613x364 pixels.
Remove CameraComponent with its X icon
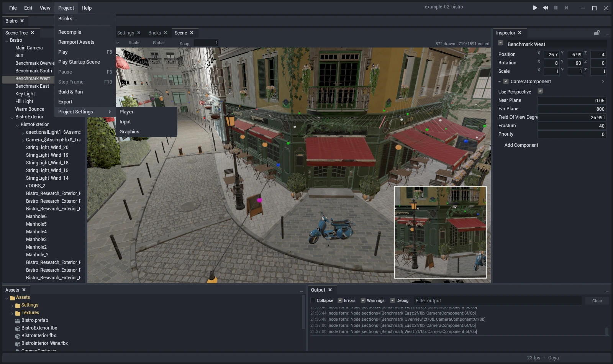603,82
